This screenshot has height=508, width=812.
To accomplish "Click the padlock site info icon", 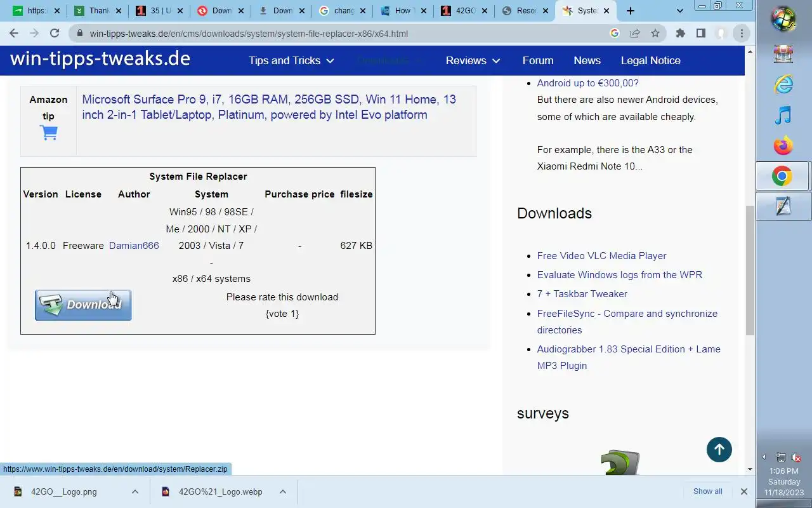I will pyautogui.click(x=79, y=34).
